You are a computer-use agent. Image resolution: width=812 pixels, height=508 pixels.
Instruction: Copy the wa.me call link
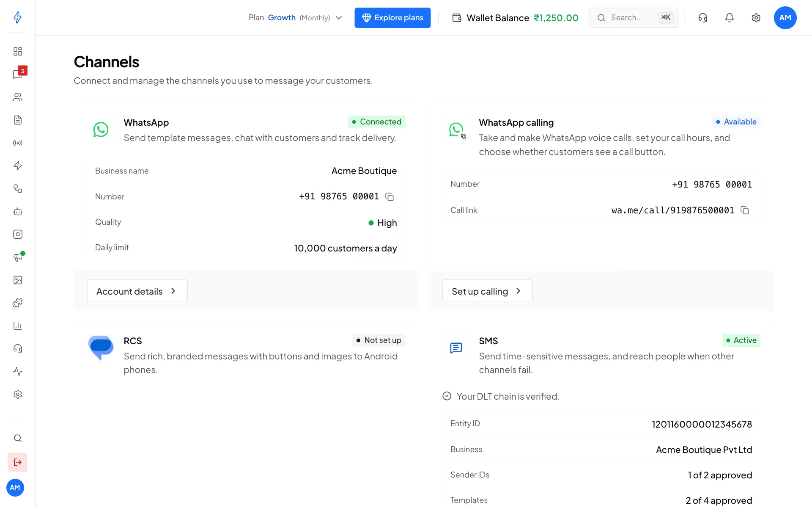pyautogui.click(x=745, y=210)
